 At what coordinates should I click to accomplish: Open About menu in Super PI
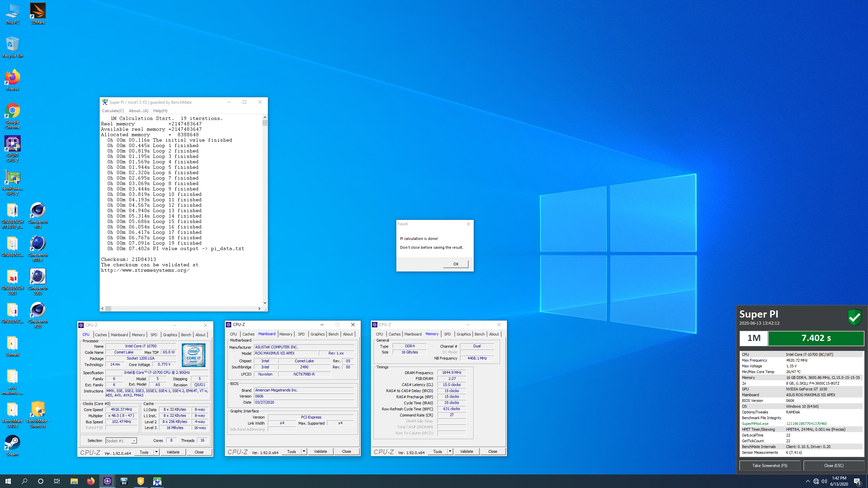[x=138, y=110]
